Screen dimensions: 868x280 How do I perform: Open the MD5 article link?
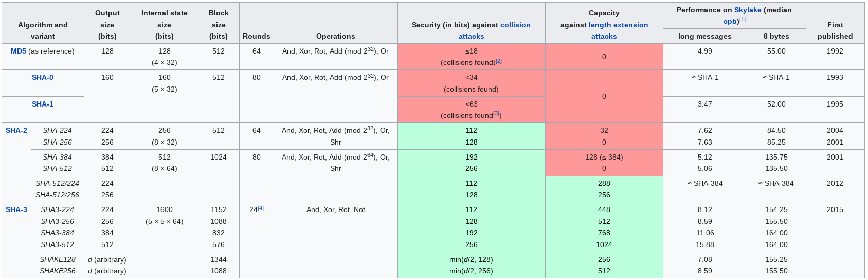(x=18, y=51)
